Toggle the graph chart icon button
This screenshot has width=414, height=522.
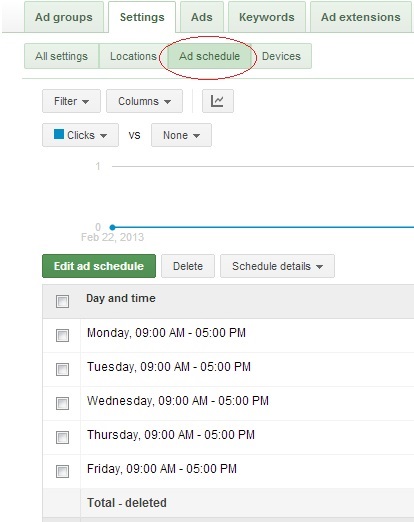click(x=218, y=101)
